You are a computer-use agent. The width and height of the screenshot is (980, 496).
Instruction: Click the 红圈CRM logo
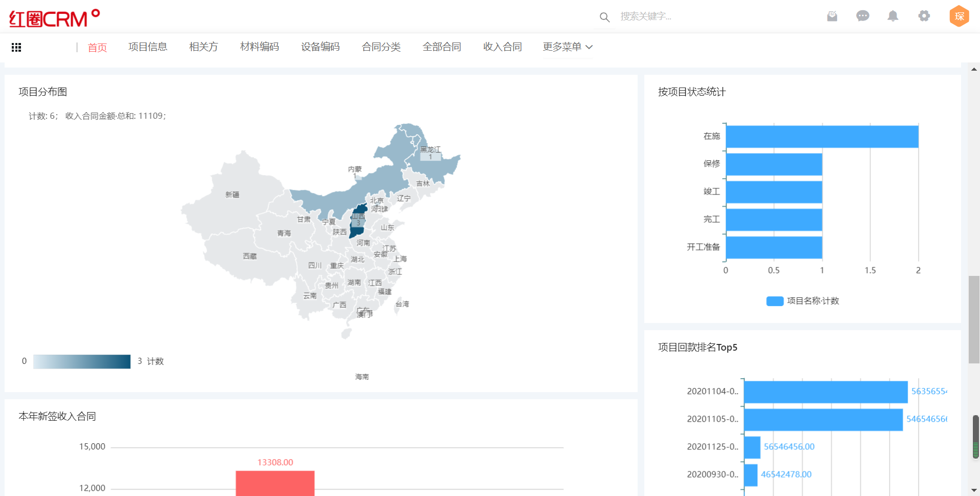54,18
